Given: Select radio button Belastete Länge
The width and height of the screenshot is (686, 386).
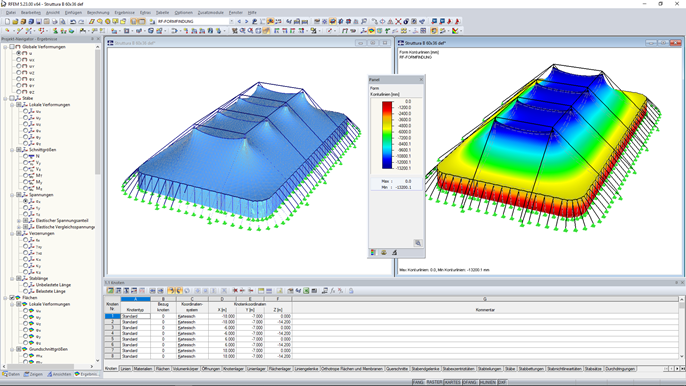Looking at the screenshot, I should pyautogui.click(x=26, y=291).
